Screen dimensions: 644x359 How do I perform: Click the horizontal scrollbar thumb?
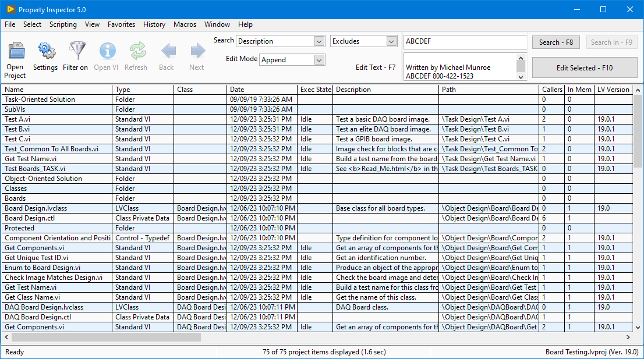(x=105, y=337)
